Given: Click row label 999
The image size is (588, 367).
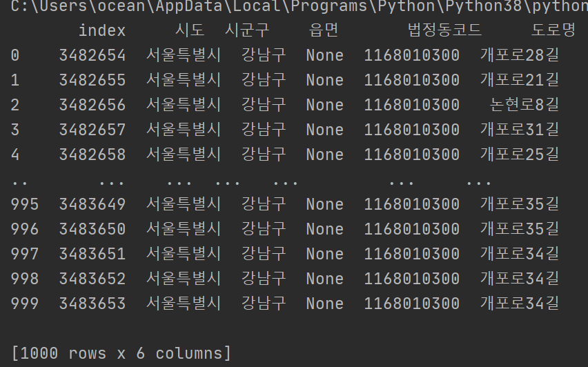Looking at the screenshot, I should pyautogui.click(x=25, y=304).
